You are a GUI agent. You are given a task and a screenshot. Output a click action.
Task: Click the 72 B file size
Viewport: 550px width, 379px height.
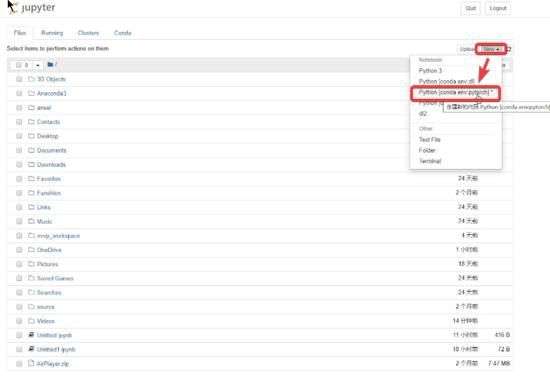click(504, 349)
